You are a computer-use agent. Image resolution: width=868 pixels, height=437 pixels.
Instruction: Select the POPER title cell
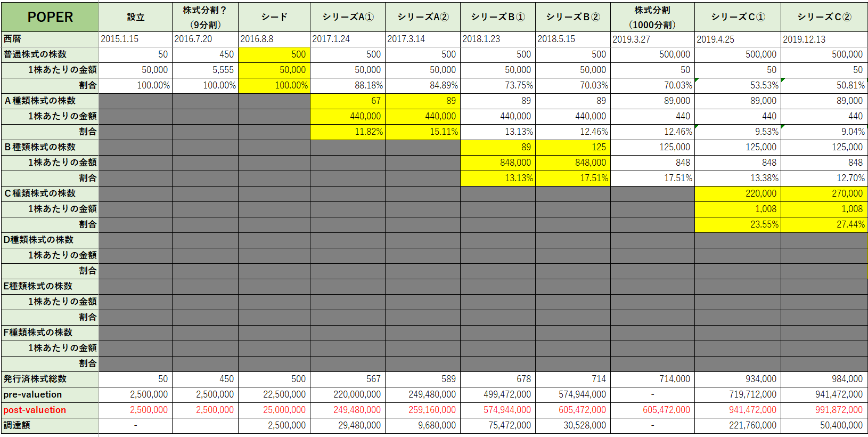(50, 17)
